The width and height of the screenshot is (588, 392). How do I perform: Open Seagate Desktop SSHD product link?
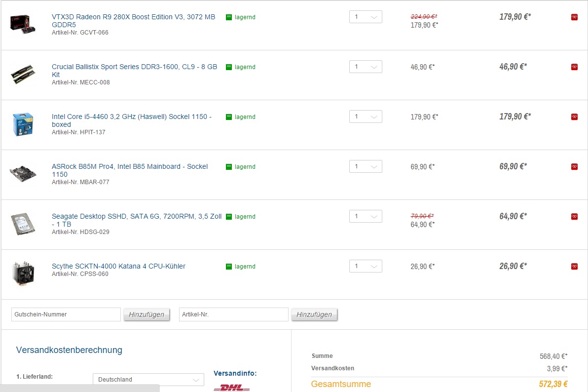[137, 220]
